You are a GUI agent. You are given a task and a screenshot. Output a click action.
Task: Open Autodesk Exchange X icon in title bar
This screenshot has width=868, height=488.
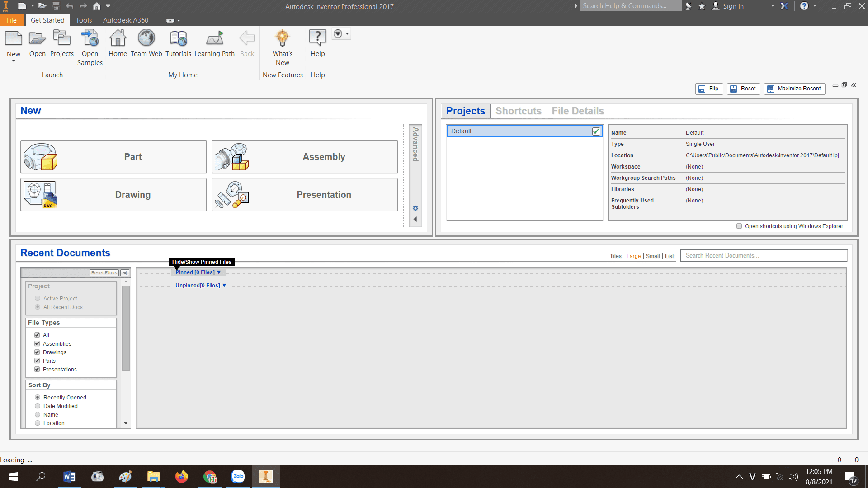pos(784,6)
